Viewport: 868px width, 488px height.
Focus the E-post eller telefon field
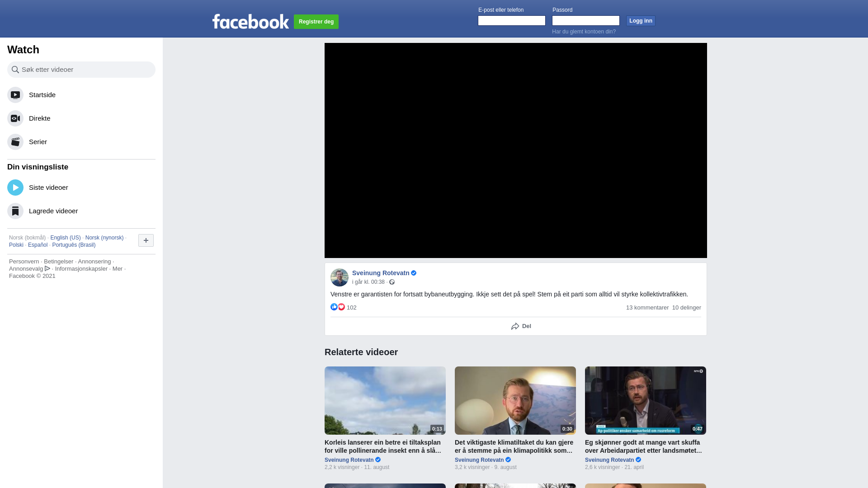click(x=512, y=21)
